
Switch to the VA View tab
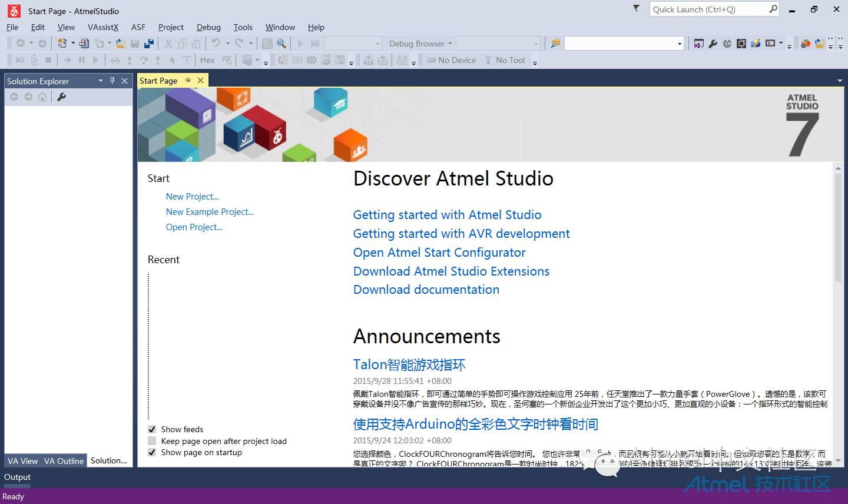click(22, 461)
